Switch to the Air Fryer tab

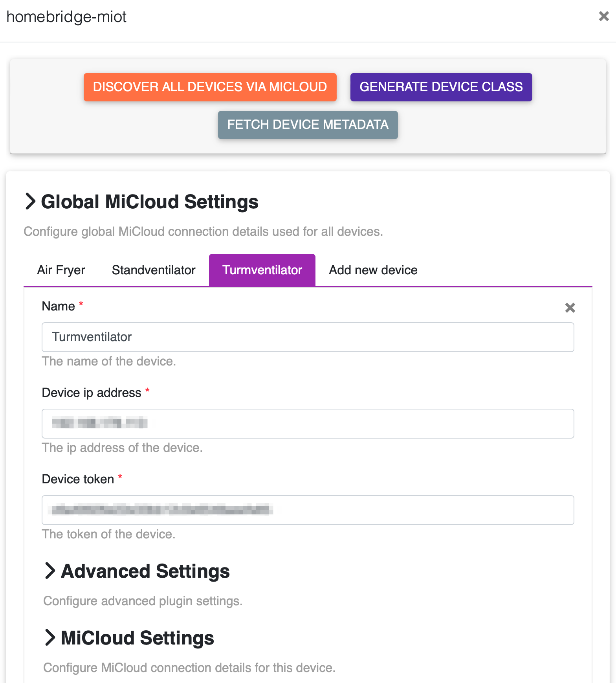[x=61, y=270]
